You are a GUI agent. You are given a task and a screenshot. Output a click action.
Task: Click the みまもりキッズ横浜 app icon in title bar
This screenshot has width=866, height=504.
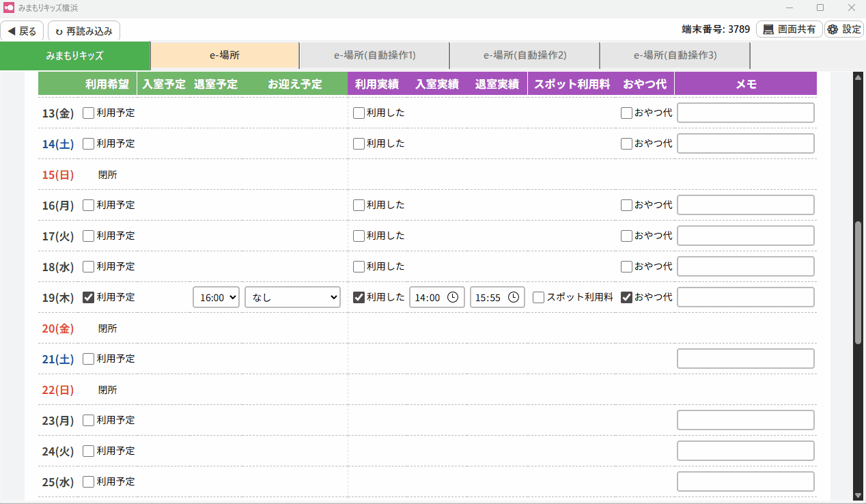[x=9, y=8]
